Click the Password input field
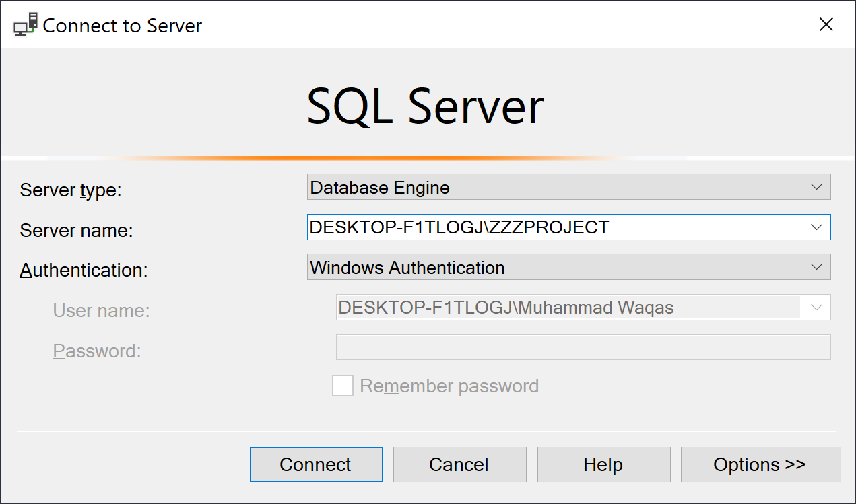Image resolution: width=856 pixels, height=504 pixels. (x=583, y=348)
